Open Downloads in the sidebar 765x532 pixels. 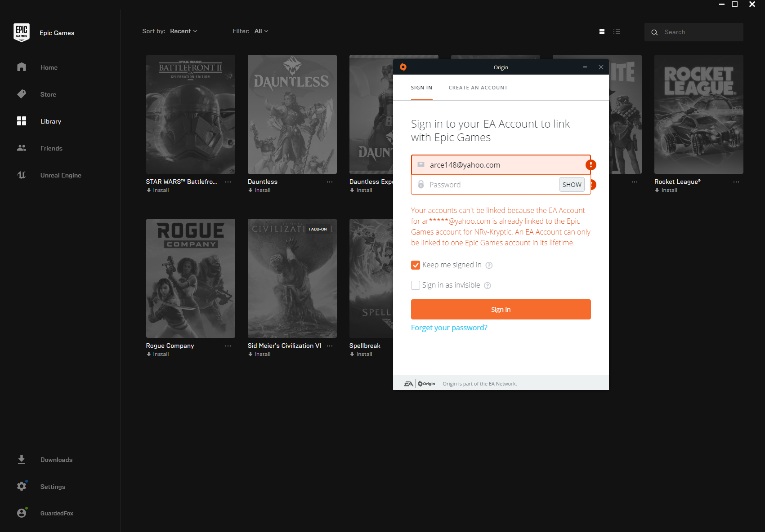[x=56, y=460]
